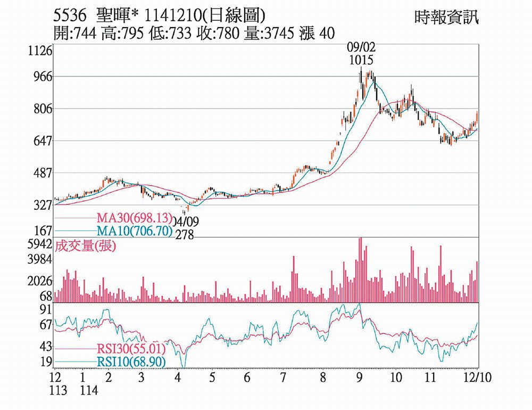Click the 5942 volume axis label

(41, 245)
